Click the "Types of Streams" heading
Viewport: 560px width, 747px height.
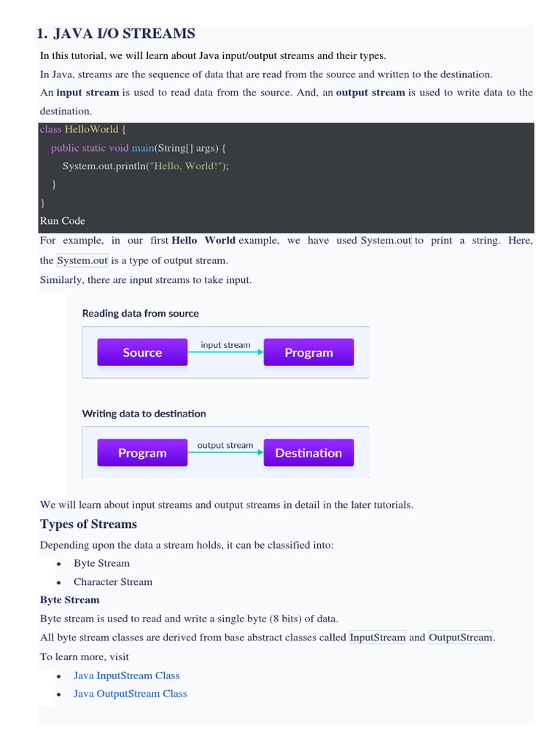pos(88,524)
